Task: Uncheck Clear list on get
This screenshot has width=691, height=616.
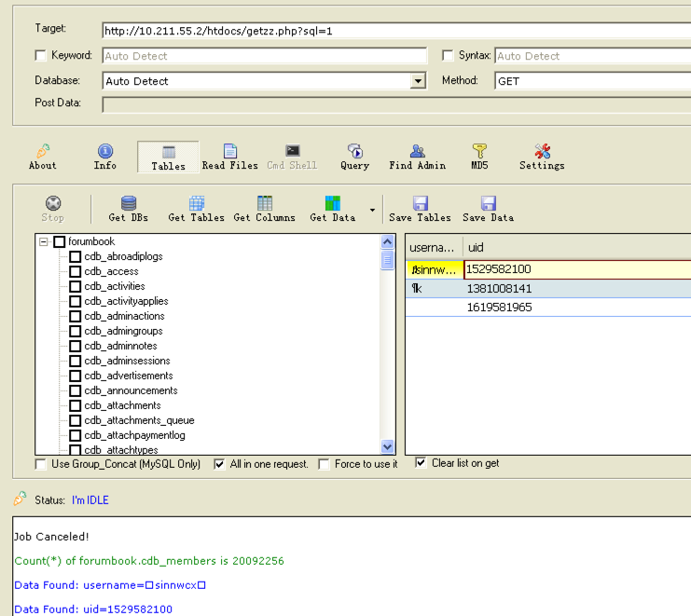Action: click(421, 463)
